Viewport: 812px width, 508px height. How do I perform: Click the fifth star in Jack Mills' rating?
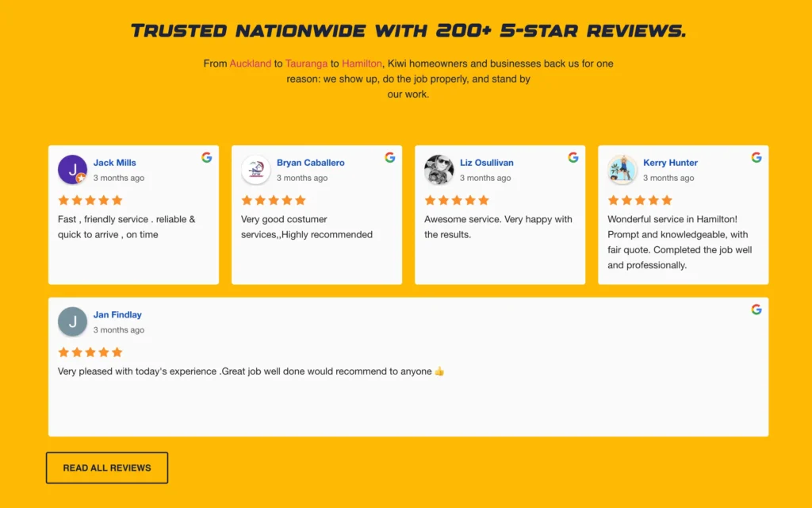pos(117,200)
